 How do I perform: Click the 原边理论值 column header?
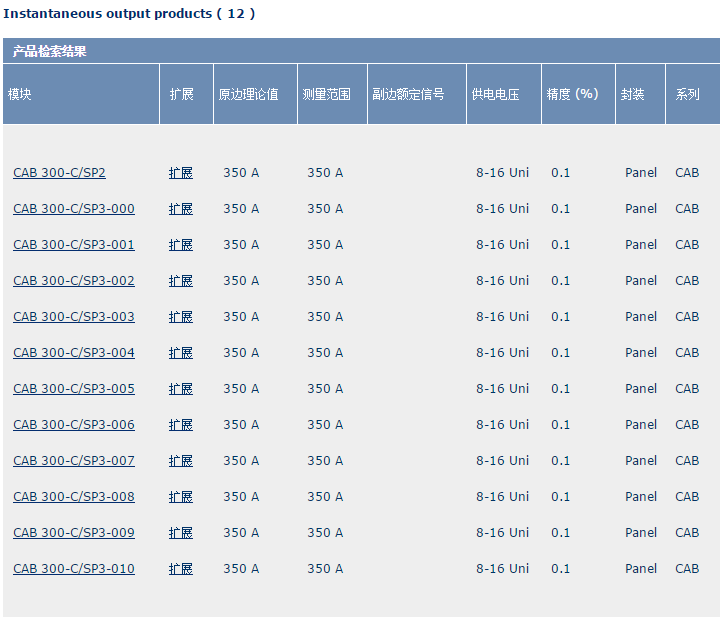coord(248,94)
